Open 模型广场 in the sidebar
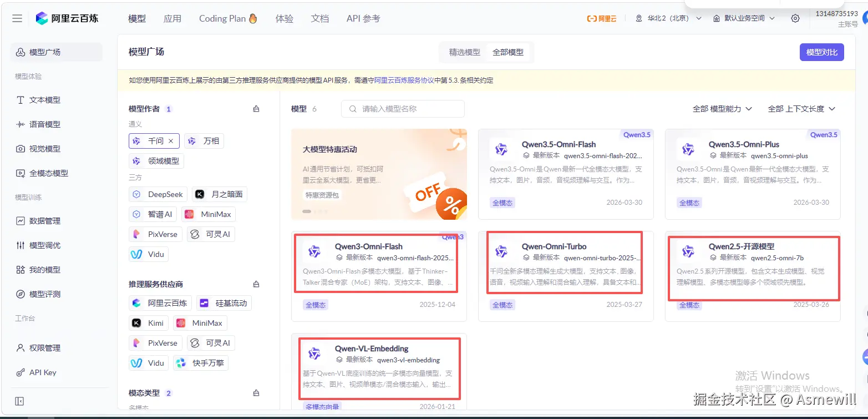This screenshot has height=419, width=868. (57, 52)
